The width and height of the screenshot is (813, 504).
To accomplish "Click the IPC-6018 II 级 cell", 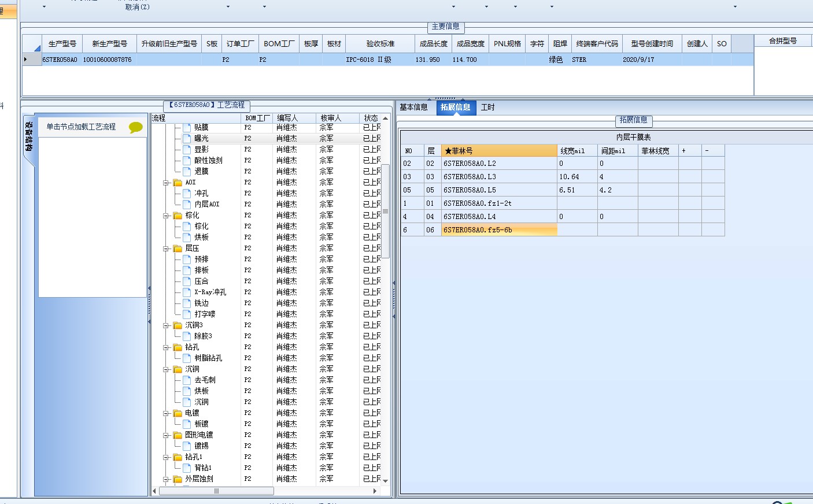I will point(380,60).
